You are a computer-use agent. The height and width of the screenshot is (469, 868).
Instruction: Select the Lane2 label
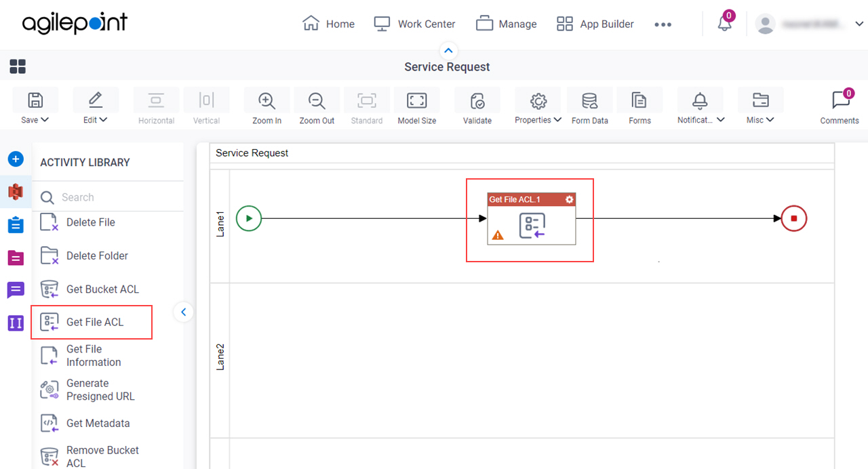(220, 356)
